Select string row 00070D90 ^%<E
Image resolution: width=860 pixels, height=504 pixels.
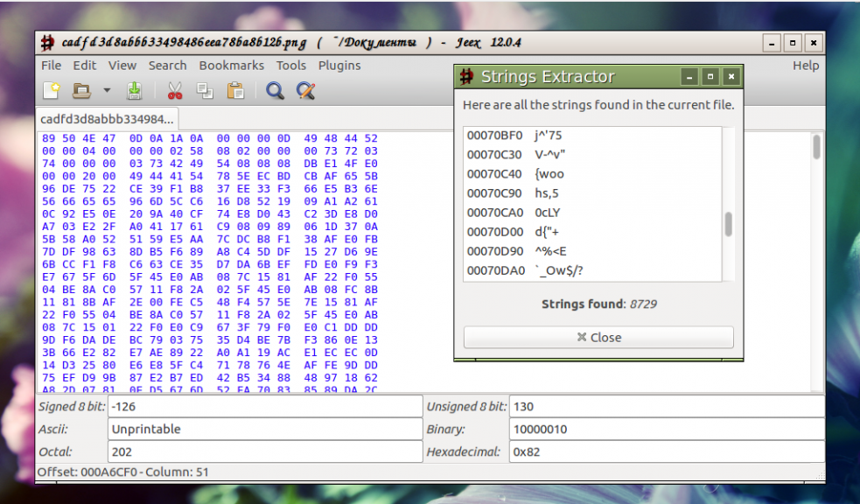tap(593, 251)
